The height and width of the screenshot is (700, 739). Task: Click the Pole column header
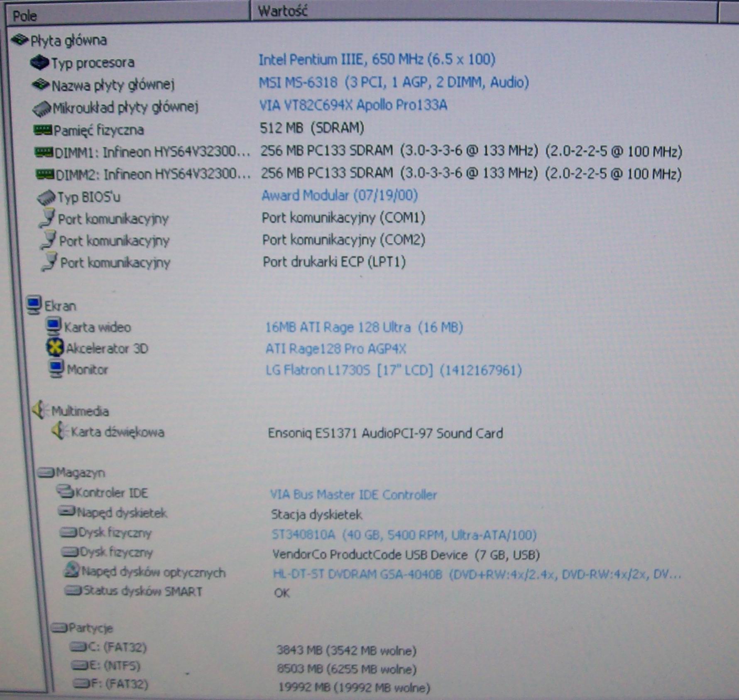coord(127,14)
